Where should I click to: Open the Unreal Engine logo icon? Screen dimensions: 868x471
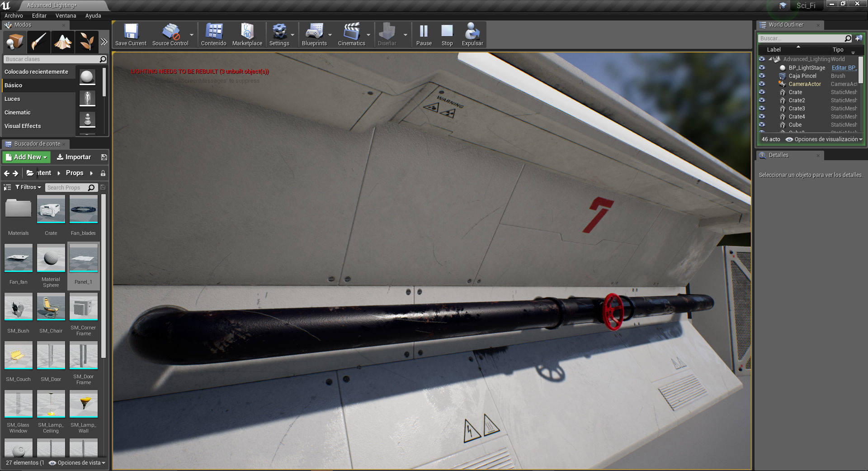point(6,5)
